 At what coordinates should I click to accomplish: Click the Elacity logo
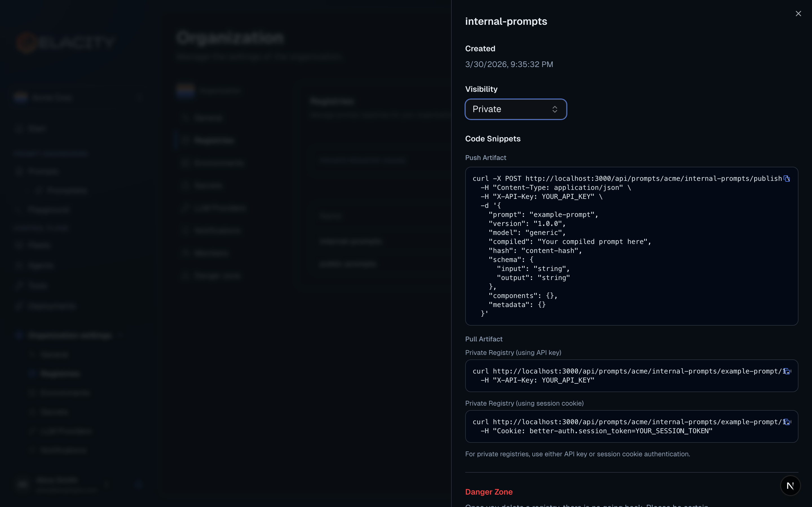[x=65, y=42]
